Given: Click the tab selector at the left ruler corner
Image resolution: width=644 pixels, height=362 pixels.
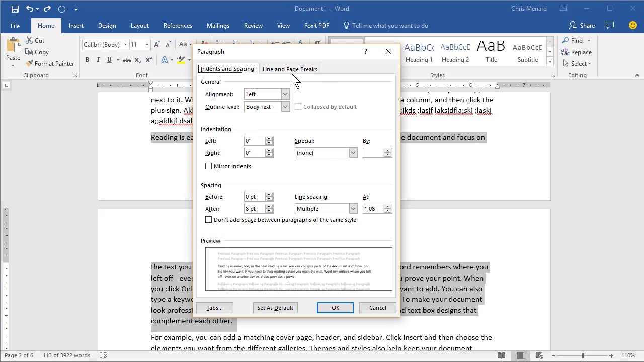Looking at the screenshot, I should coord(6,86).
